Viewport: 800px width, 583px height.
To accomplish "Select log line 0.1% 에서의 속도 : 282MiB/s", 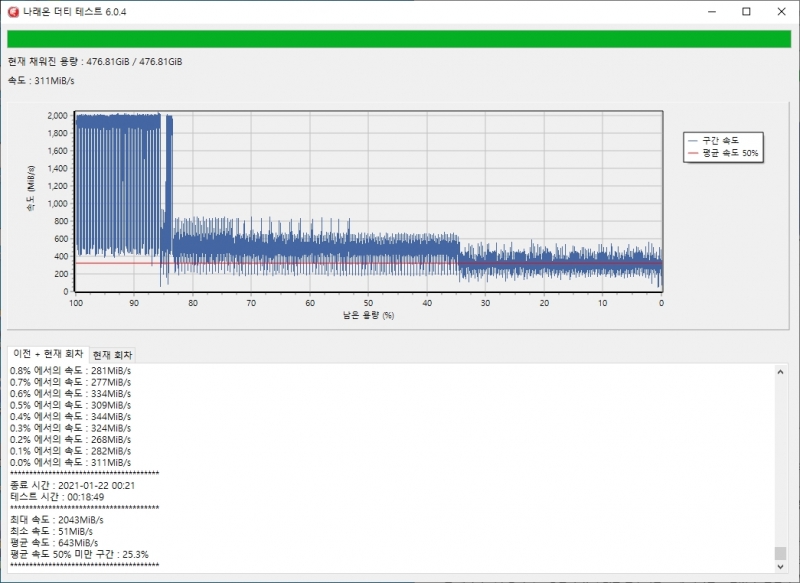I will coord(70,451).
